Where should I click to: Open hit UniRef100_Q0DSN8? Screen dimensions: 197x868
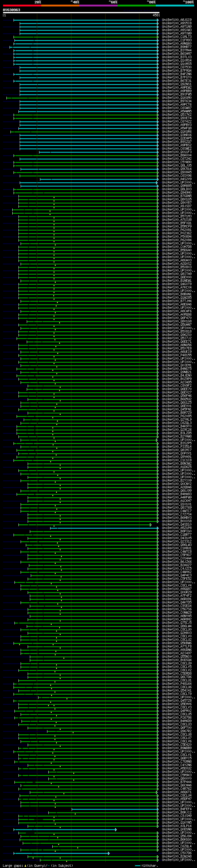coord(177,830)
